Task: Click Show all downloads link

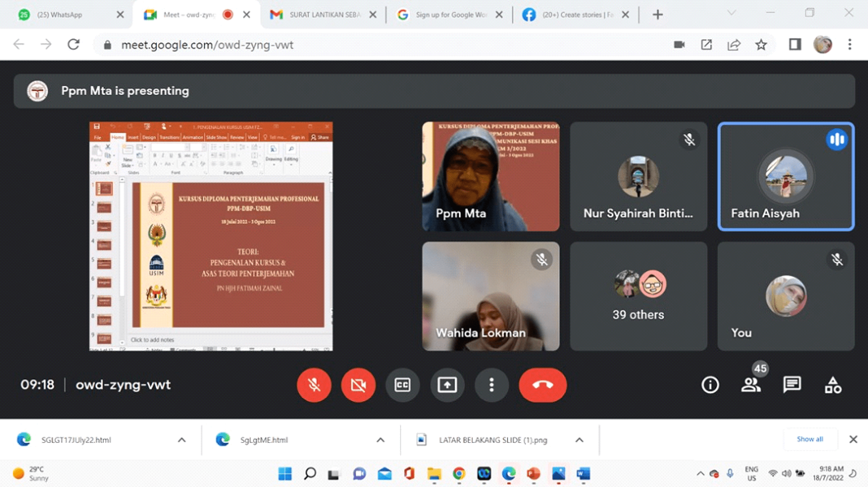Action: click(x=810, y=439)
